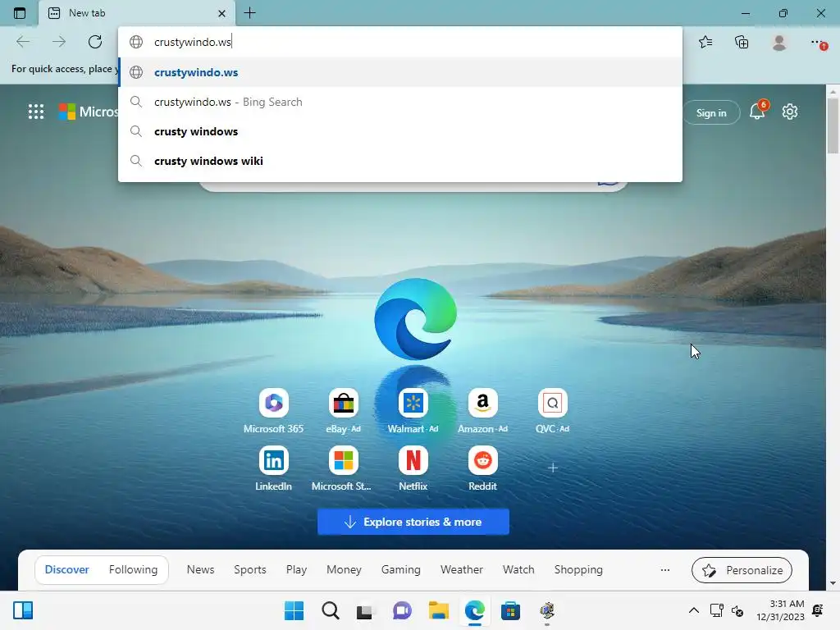840x630 pixels.
Task: Open the Favorites star icon
Action: tap(705, 42)
